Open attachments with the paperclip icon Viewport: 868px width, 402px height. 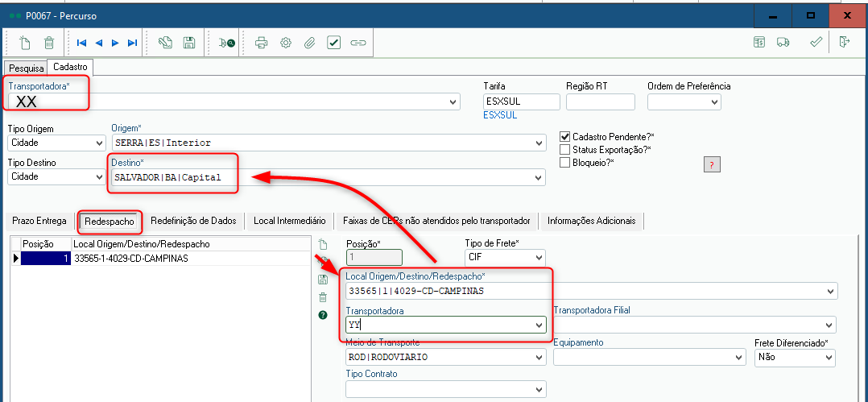310,43
